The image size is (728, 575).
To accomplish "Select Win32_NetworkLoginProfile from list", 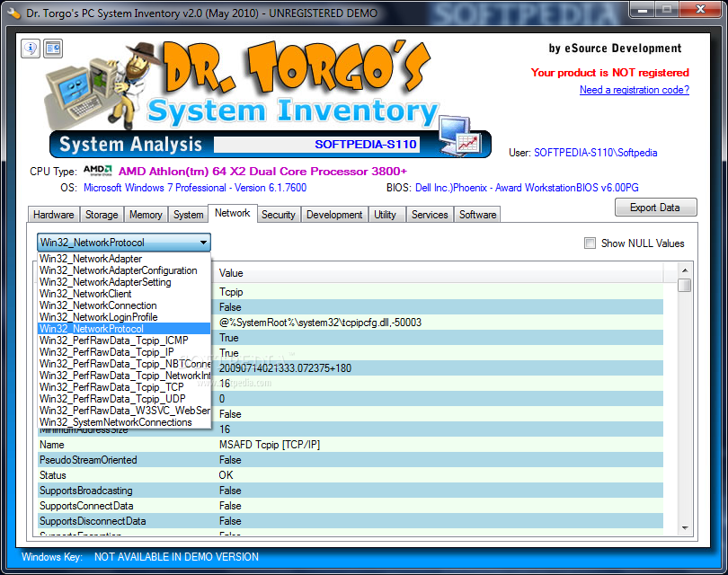I will [123, 316].
